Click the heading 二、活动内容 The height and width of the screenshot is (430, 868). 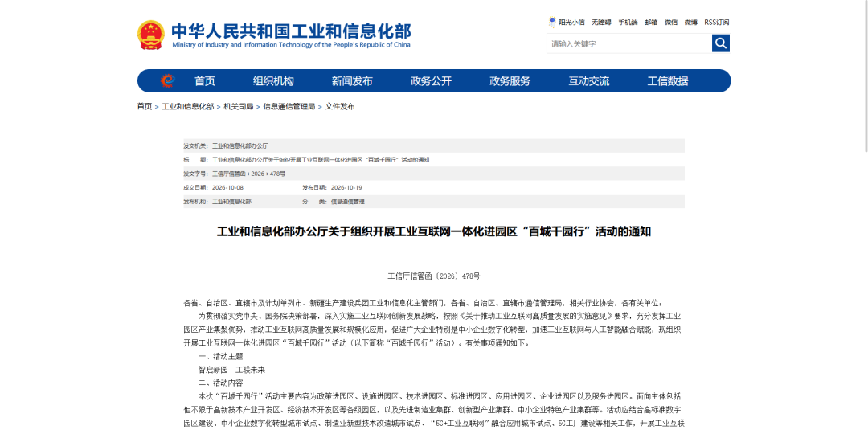220,383
